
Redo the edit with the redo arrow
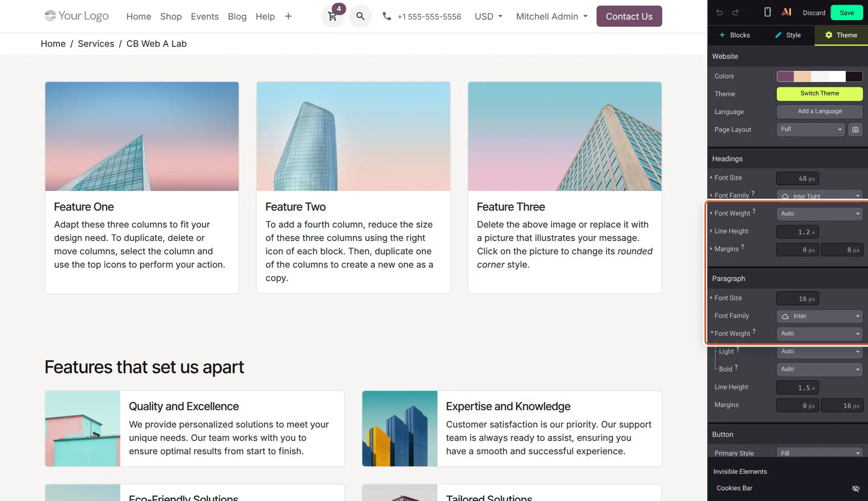[736, 12]
